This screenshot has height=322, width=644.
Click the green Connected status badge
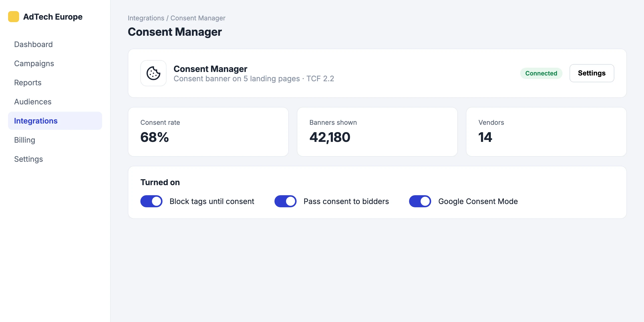541,73
